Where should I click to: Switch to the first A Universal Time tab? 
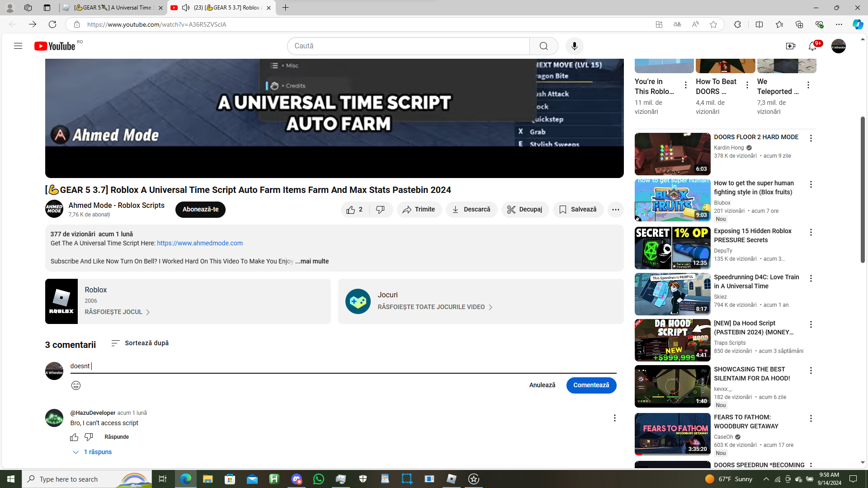[x=113, y=8]
